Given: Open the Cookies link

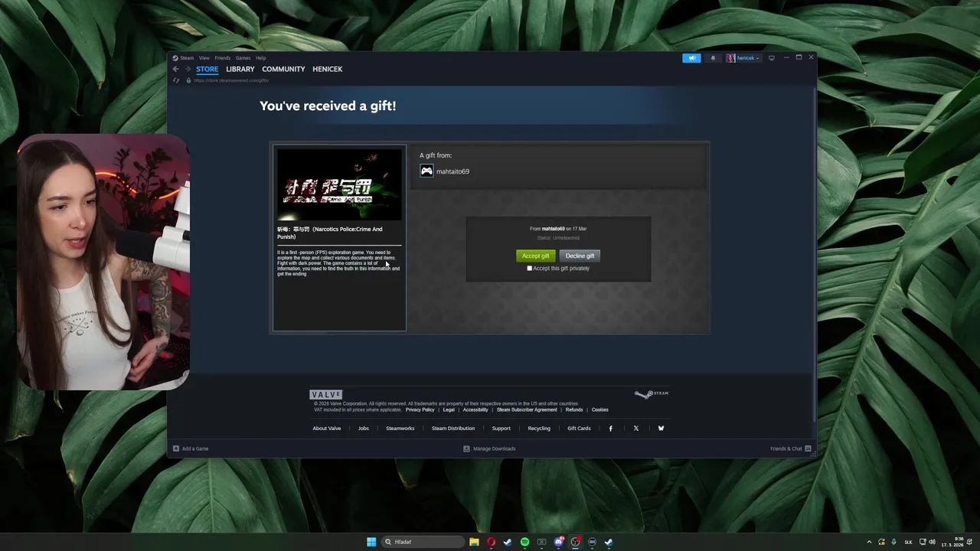Looking at the screenshot, I should pyautogui.click(x=599, y=410).
